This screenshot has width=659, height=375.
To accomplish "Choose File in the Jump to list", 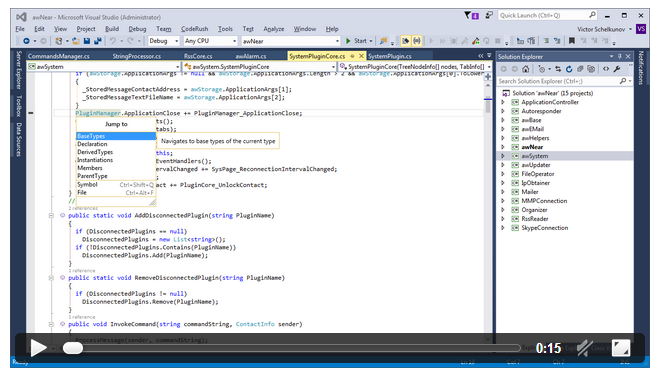I will 116,193.
